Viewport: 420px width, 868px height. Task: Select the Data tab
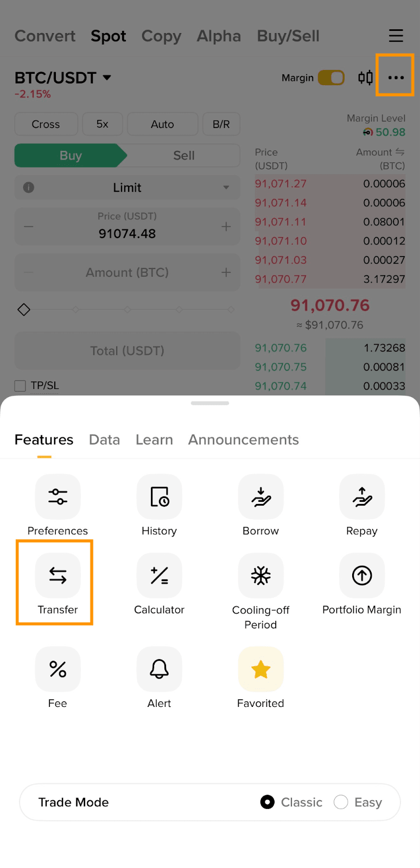coord(104,439)
